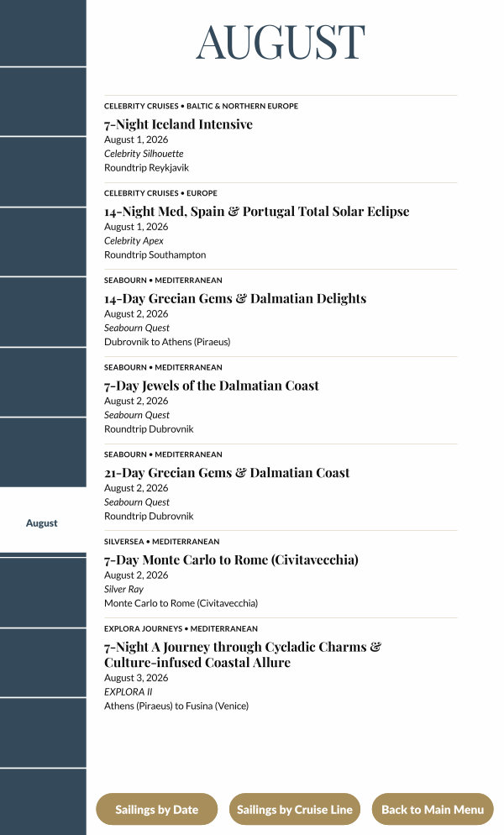Switch to the sidebar tab directly above August
Image resolution: width=504 pixels, height=835 pixels.
tap(42, 452)
